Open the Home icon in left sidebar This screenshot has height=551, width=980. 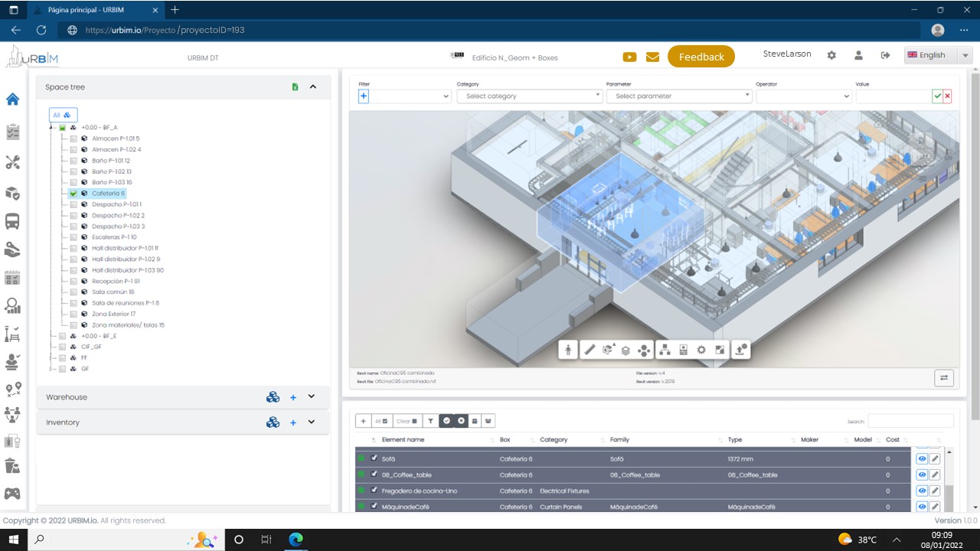tap(12, 99)
